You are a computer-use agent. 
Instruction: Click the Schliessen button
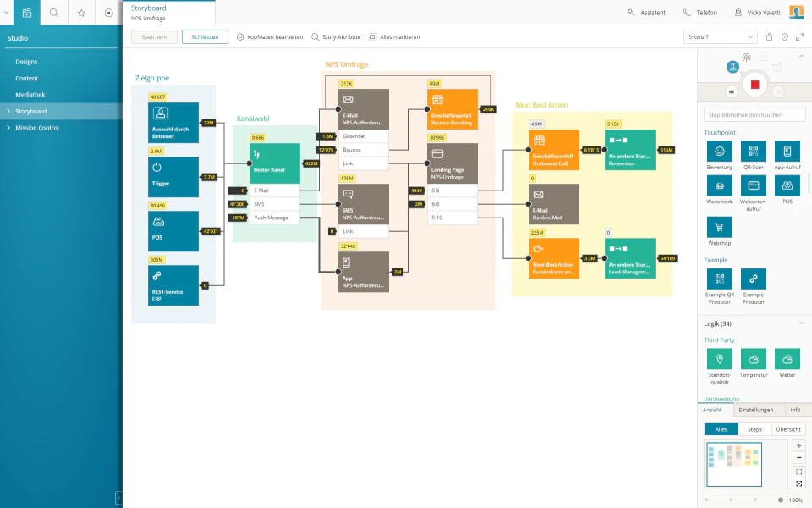(205, 36)
